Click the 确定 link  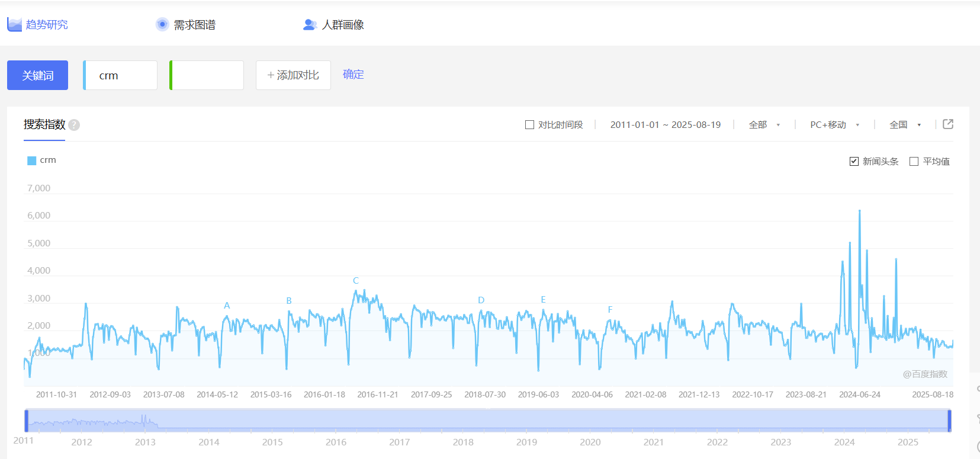(x=354, y=74)
